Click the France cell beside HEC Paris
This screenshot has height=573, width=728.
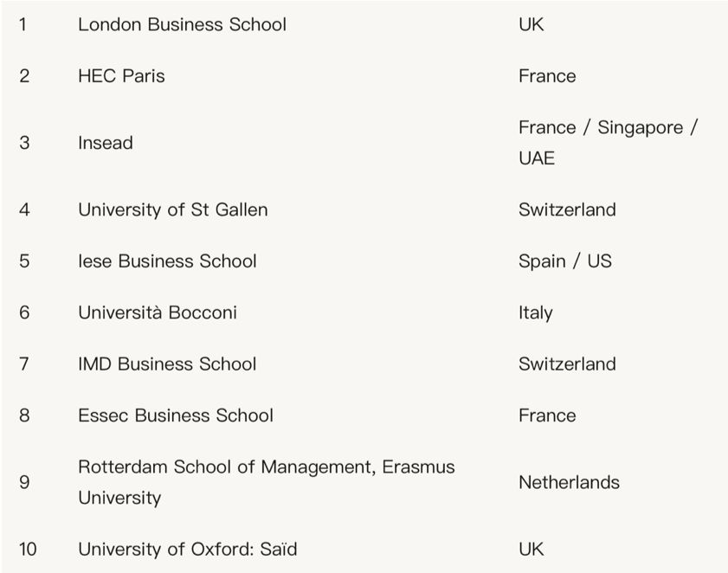click(547, 76)
